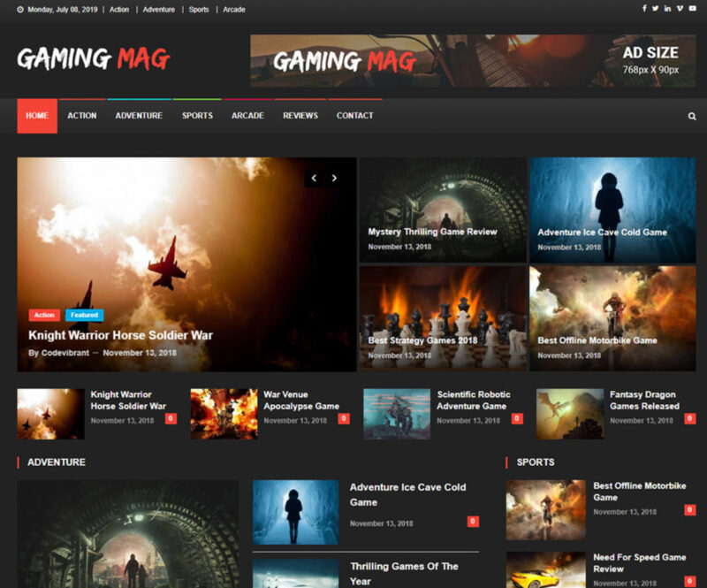
Task: Open the Twitter social icon
Action: pos(656,9)
